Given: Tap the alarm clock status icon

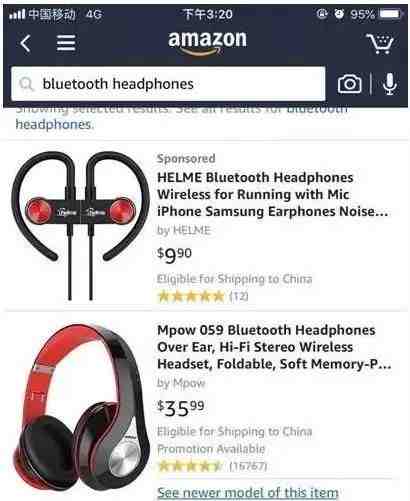Looking at the screenshot, I should 339,14.
